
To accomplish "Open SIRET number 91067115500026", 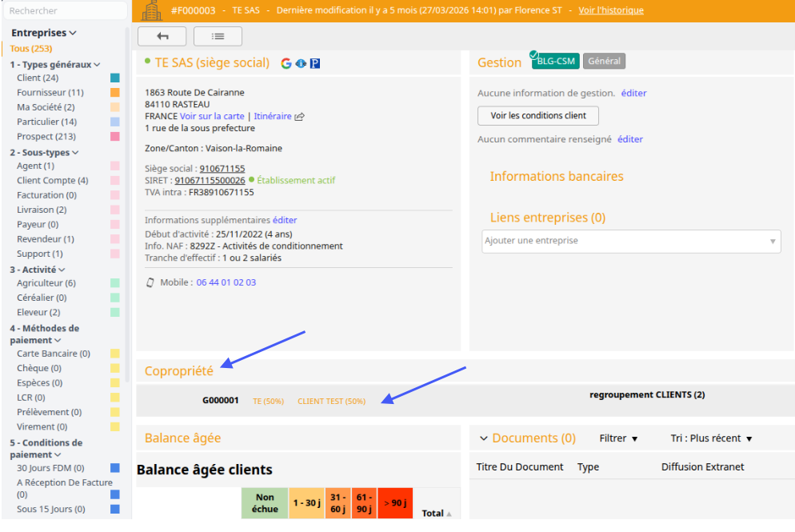I will [210, 180].
